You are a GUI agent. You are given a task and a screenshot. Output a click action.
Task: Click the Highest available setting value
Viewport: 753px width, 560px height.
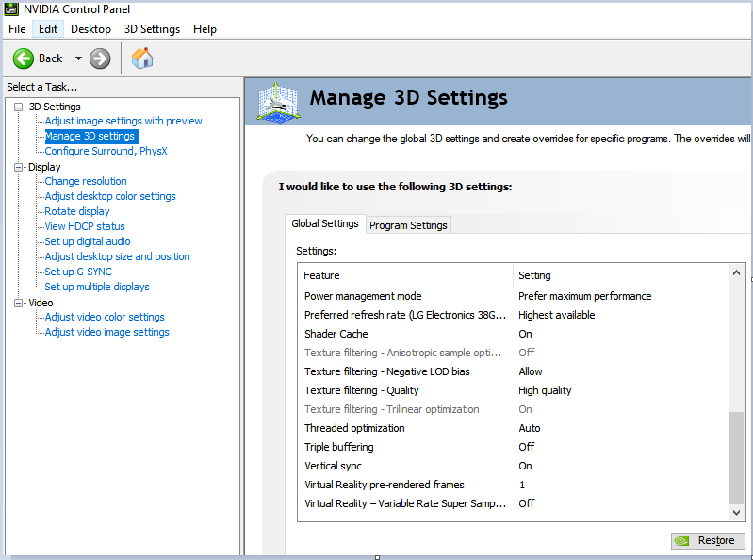pyautogui.click(x=557, y=315)
